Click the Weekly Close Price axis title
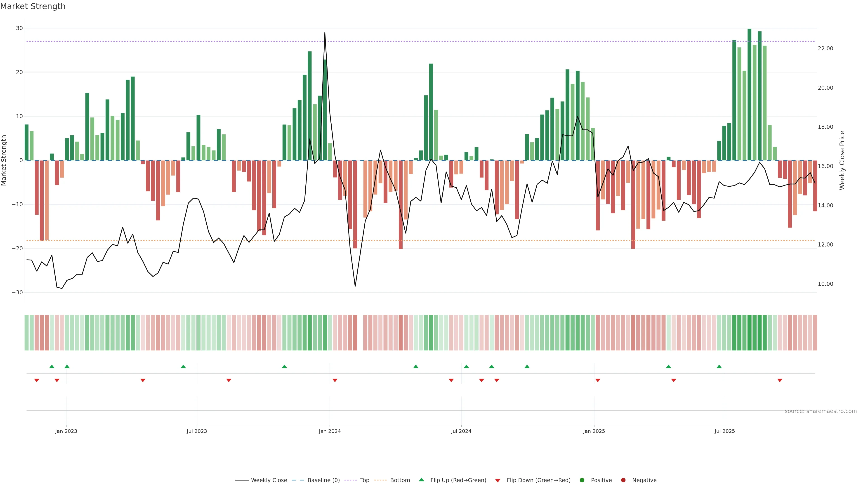868x488 pixels. pos(842,160)
